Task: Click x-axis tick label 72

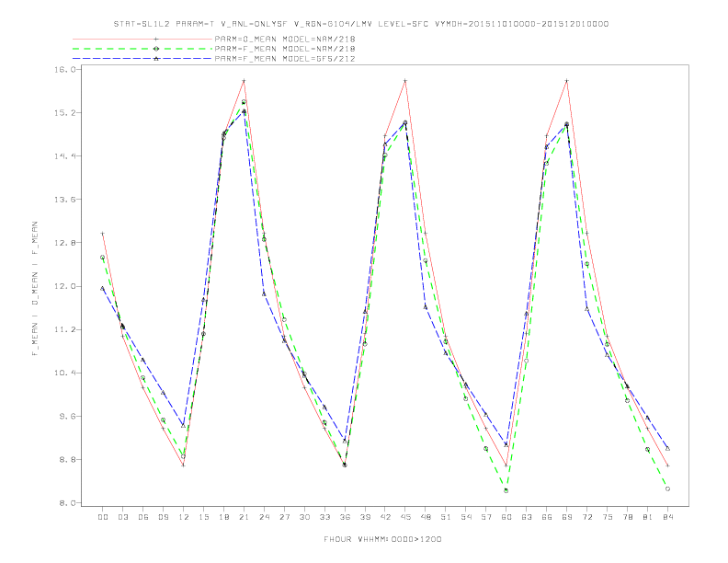Action: pyautogui.click(x=586, y=517)
